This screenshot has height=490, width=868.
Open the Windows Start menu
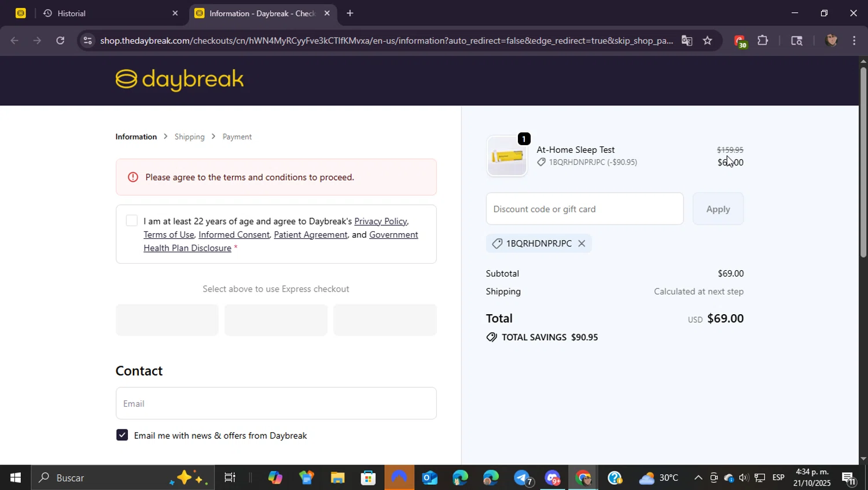click(15, 478)
